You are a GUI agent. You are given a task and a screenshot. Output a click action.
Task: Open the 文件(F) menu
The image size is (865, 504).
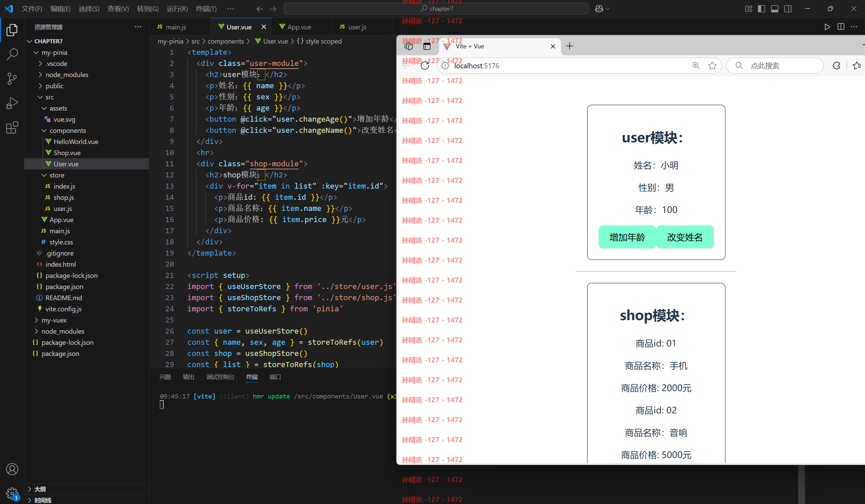click(x=32, y=9)
